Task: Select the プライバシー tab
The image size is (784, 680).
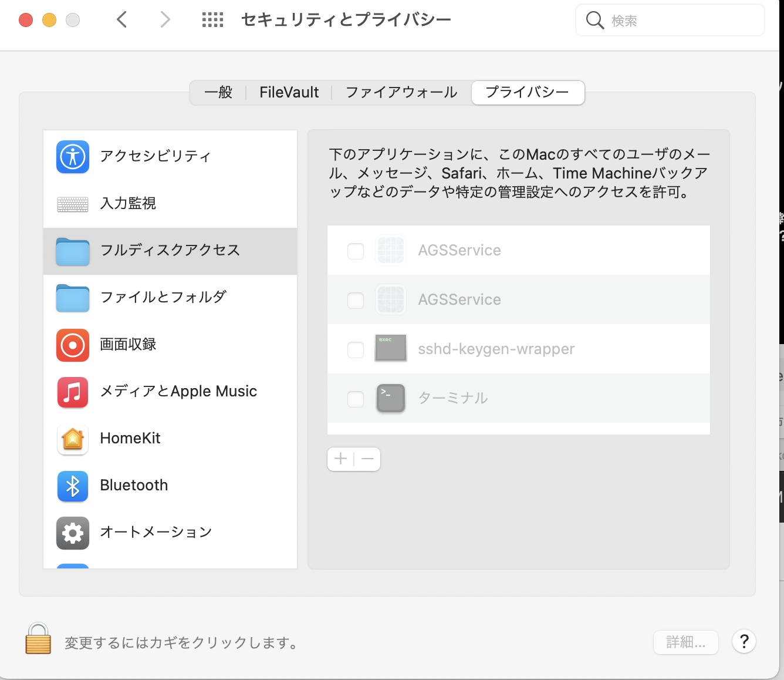Action: pyautogui.click(x=528, y=92)
